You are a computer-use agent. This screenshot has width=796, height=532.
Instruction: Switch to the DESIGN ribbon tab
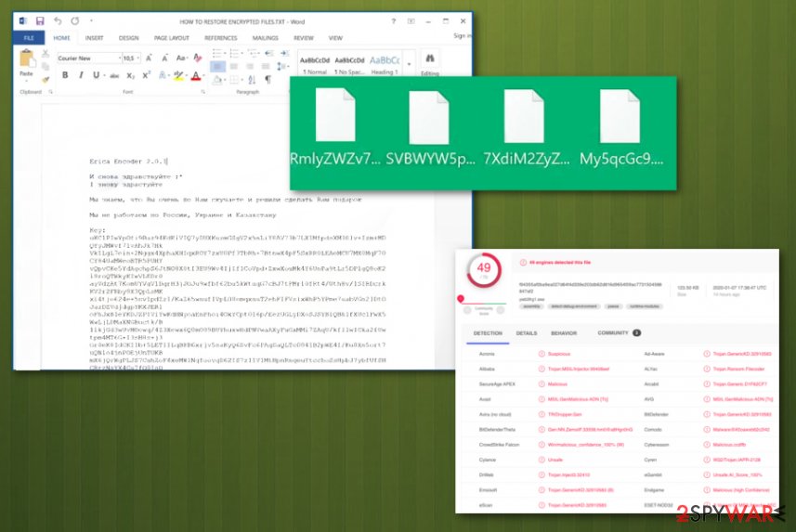pyautogui.click(x=128, y=38)
